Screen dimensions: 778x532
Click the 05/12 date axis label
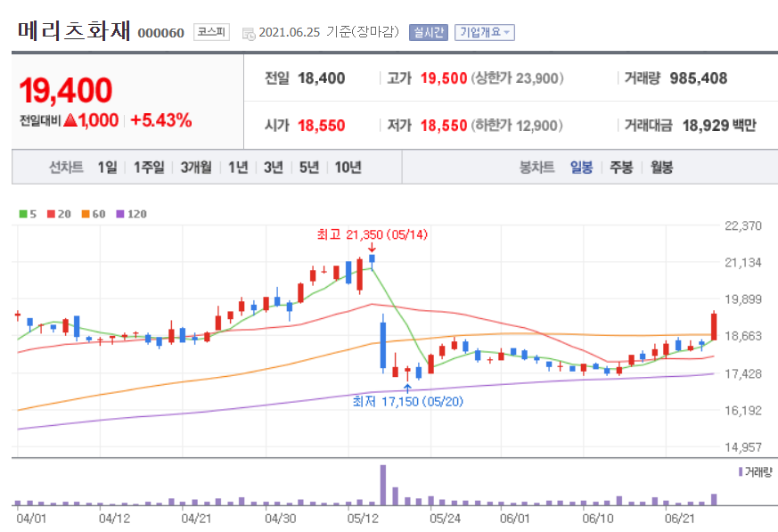click(363, 519)
